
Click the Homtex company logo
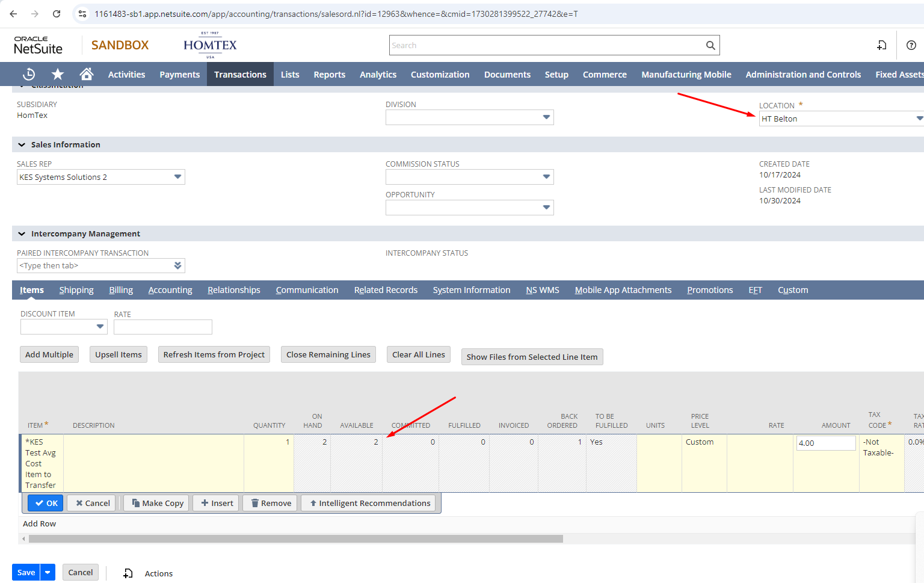pyautogui.click(x=210, y=45)
